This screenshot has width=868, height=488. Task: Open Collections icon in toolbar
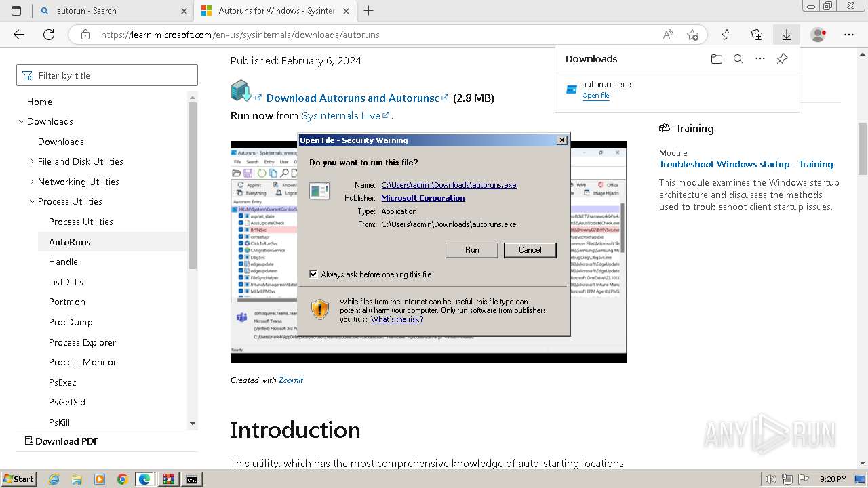click(x=757, y=35)
